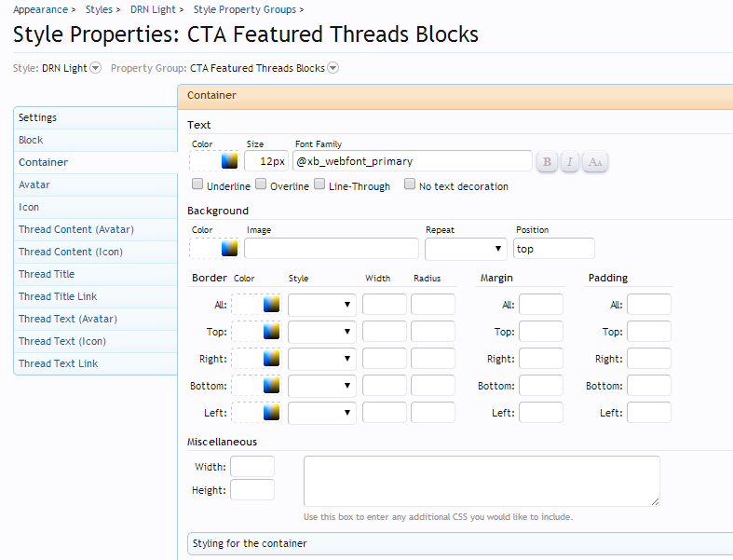733x560 pixels.
Task: Switch to the Avatar property tab
Action: pyautogui.click(x=34, y=184)
